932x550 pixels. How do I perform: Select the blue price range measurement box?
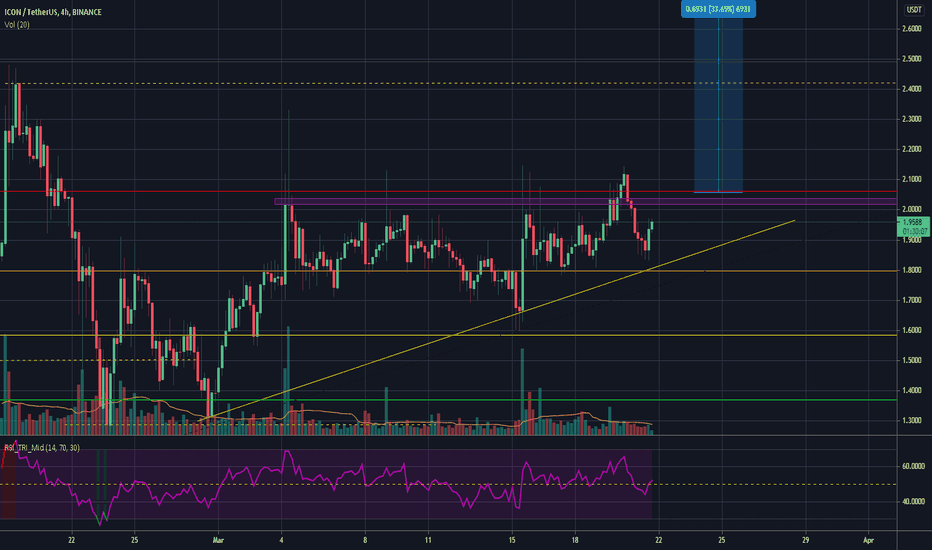(x=718, y=104)
